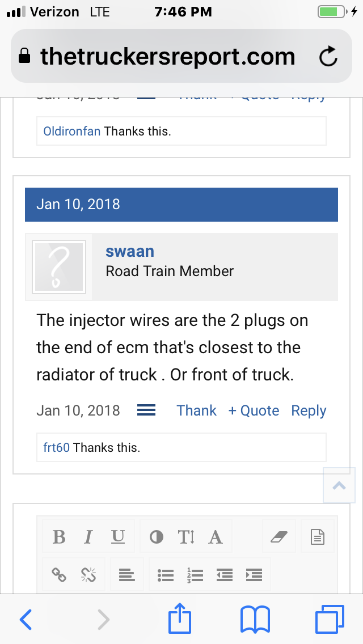Click + Quote on swaan's post
Viewport: 363px width, 644px height.
click(254, 410)
